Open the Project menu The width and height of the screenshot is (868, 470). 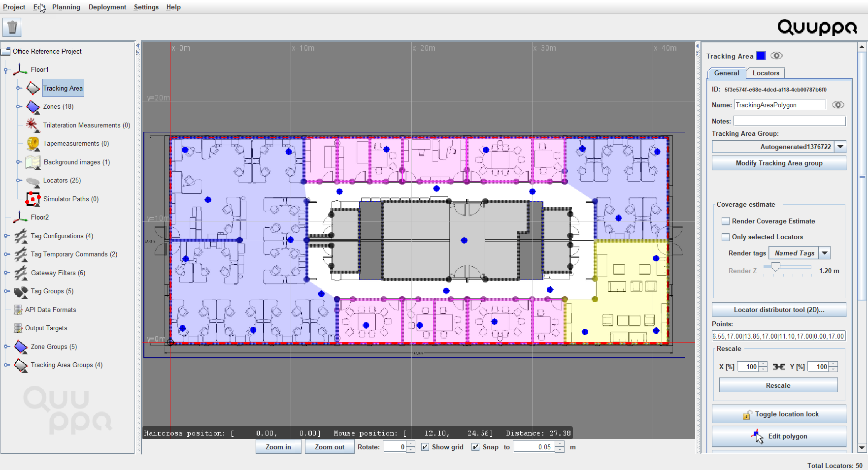[14, 7]
